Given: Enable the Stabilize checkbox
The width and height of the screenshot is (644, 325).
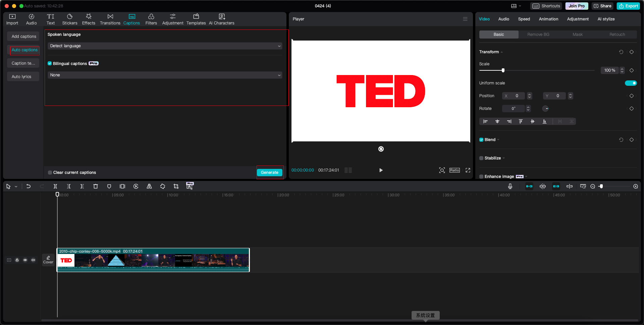Looking at the screenshot, I should (481, 158).
